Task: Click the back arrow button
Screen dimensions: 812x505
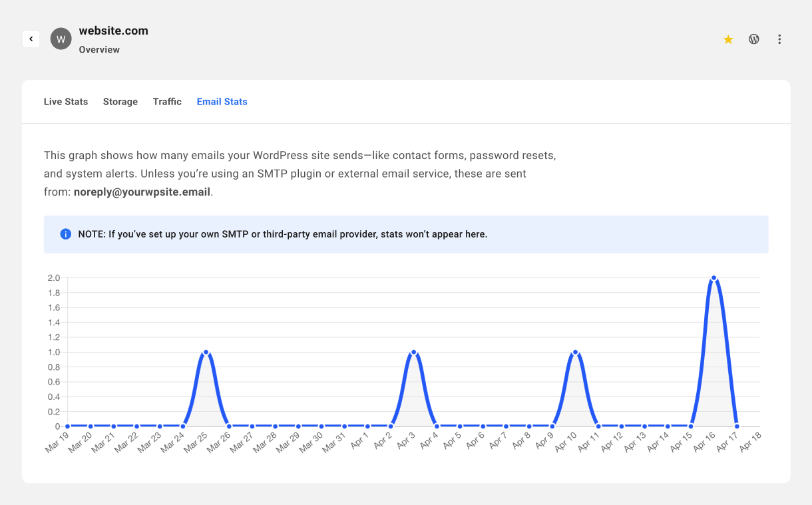Action: coord(31,39)
